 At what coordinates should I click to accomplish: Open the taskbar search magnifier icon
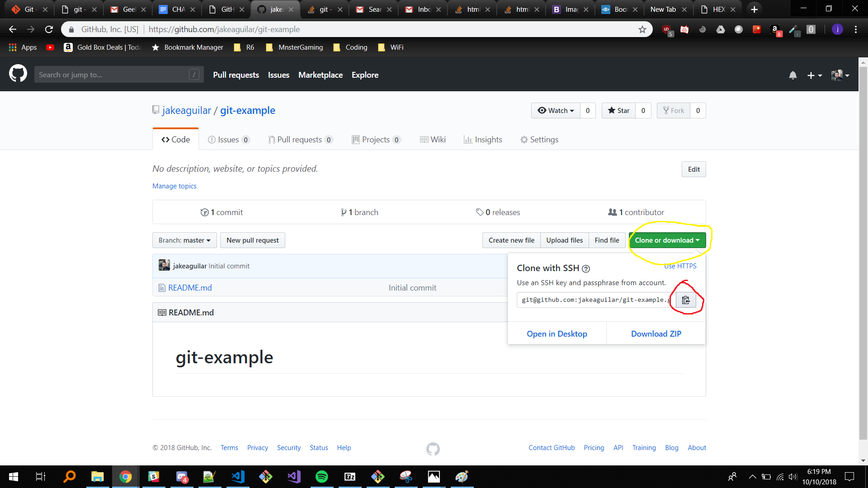[70, 476]
